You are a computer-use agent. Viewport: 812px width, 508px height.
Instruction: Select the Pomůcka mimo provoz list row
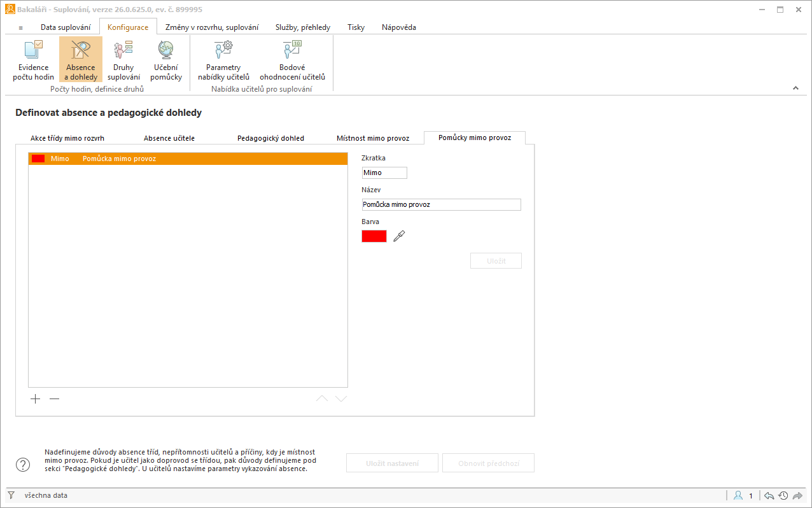coord(188,159)
